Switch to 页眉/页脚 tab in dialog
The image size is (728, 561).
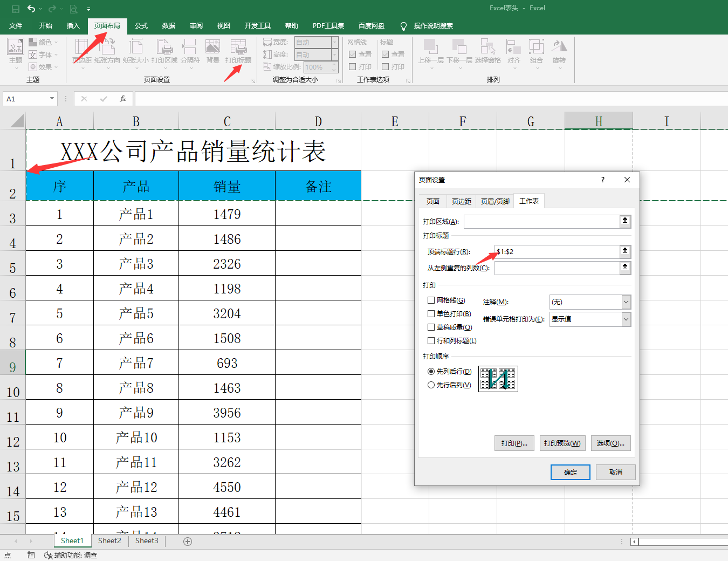(x=495, y=201)
